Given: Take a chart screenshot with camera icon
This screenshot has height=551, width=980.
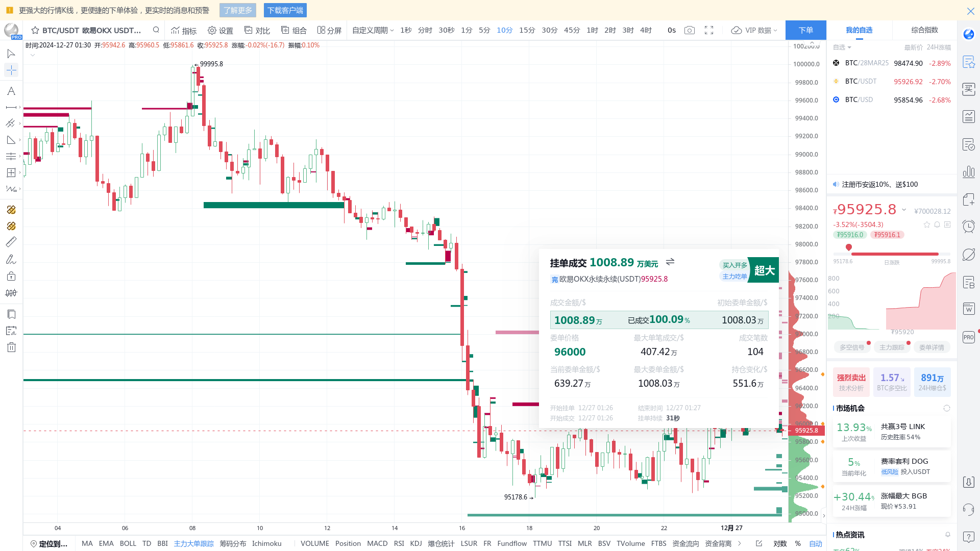Looking at the screenshot, I should [x=690, y=30].
